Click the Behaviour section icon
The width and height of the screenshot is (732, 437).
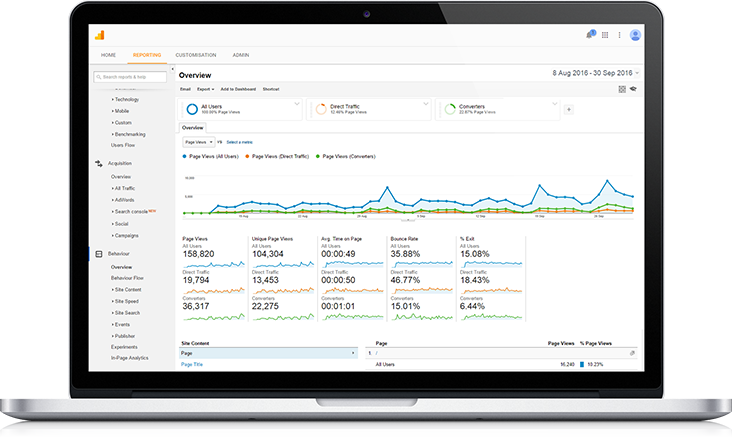click(99, 254)
